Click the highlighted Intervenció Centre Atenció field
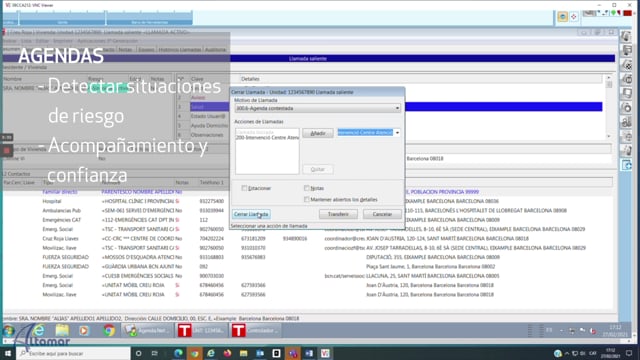The height and width of the screenshot is (360, 640). [x=365, y=133]
